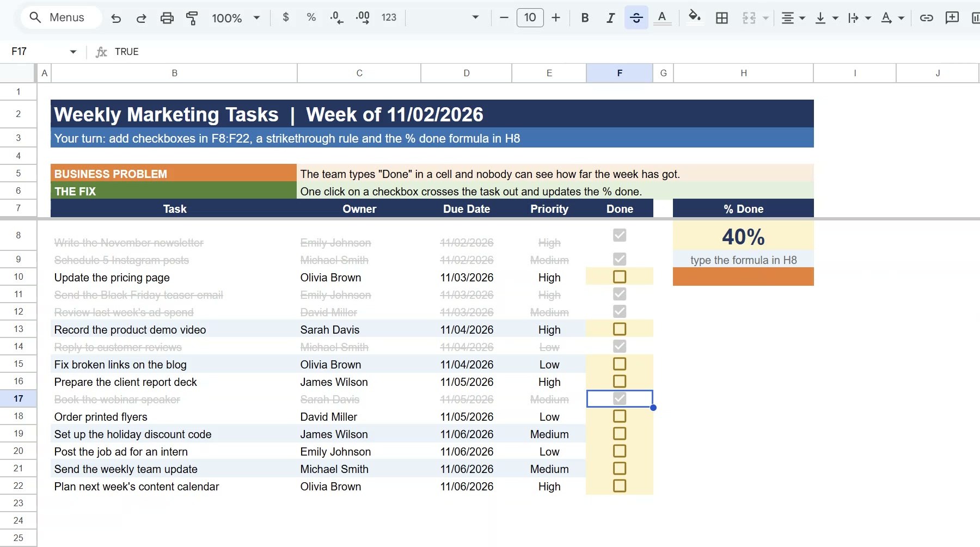This screenshot has height=547, width=980.
Task: Click the Redo arrow icon
Action: [141, 18]
